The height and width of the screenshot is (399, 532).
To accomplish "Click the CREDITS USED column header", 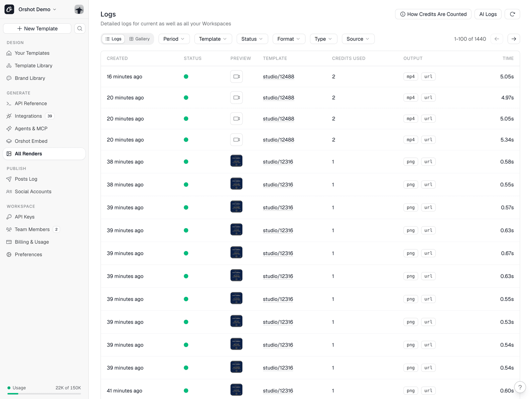I will point(349,58).
